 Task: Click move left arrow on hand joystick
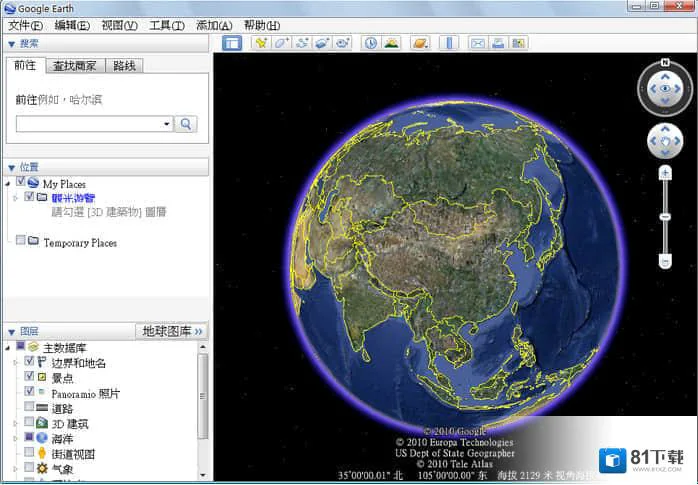tap(653, 141)
